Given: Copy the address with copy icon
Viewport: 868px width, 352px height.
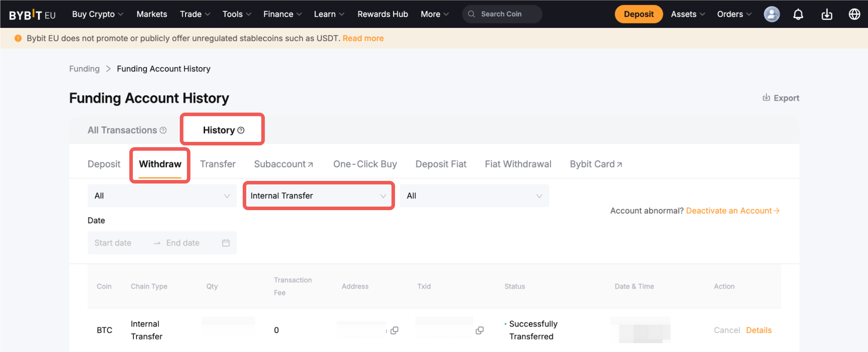Looking at the screenshot, I should (395, 330).
